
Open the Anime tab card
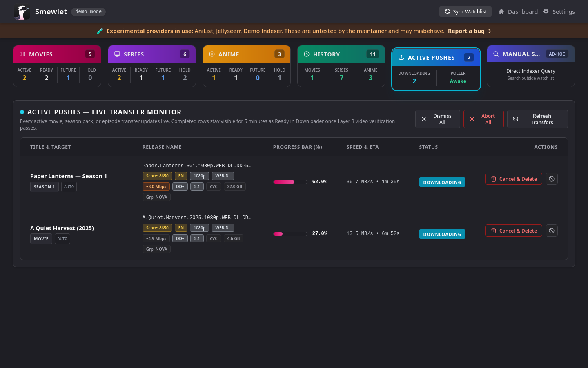(247, 66)
